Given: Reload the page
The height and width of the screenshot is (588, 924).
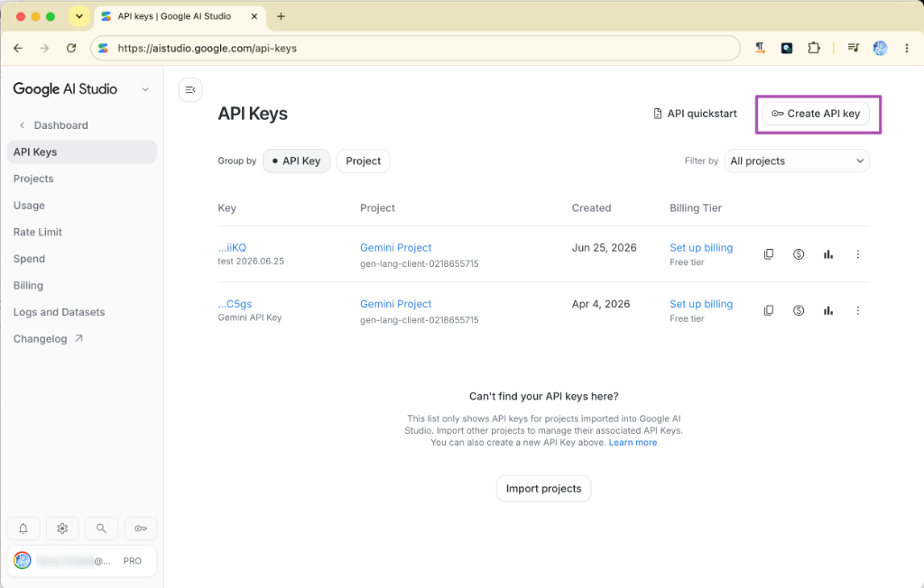Looking at the screenshot, I should (71, 49).
